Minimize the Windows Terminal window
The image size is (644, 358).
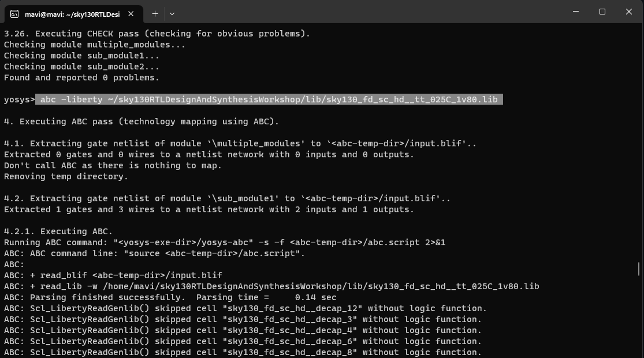pos(575,12)
